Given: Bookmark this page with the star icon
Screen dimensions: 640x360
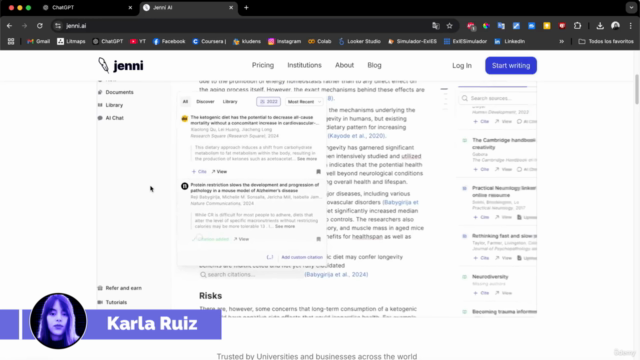Looking at the screenshot, I should pyautogui.click(x=449, y=26).
